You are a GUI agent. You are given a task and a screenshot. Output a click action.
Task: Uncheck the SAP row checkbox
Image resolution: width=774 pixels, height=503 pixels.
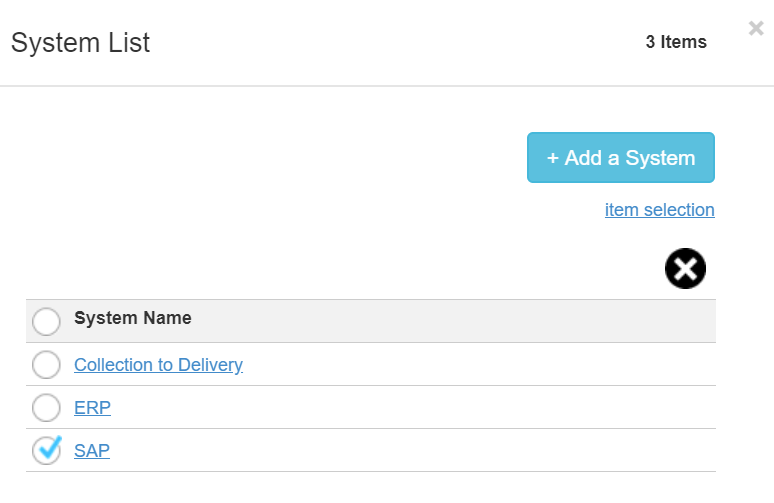[x=47, y=451]
